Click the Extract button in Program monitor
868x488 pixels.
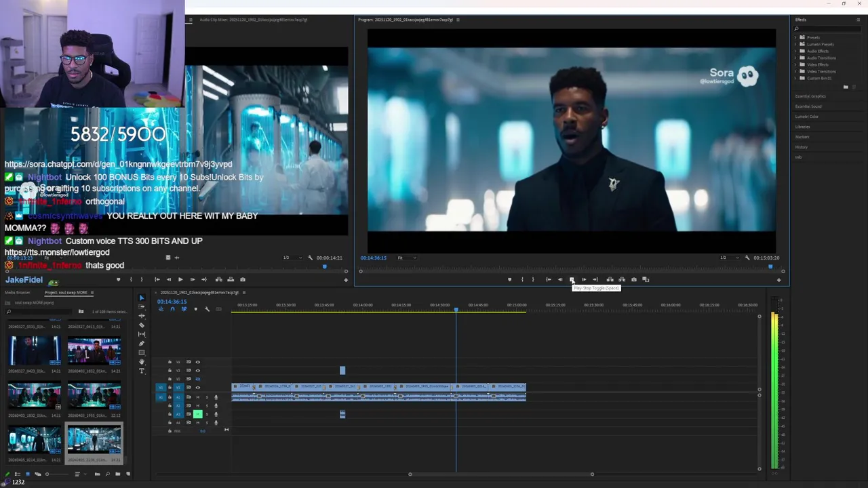(622, 279)
